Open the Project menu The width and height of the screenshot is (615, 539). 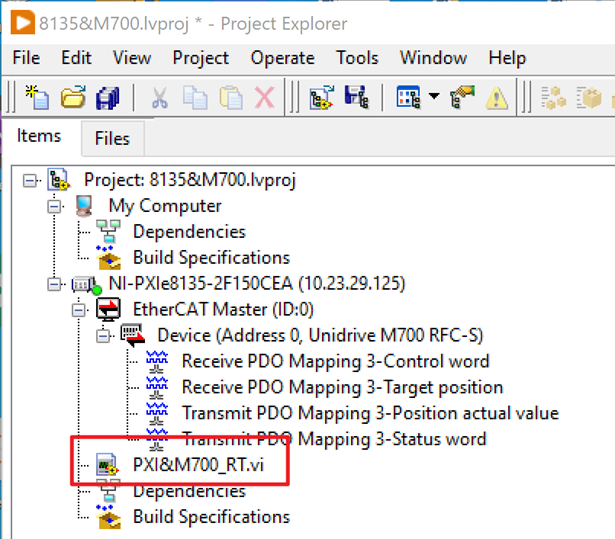[x=200, y=58]
